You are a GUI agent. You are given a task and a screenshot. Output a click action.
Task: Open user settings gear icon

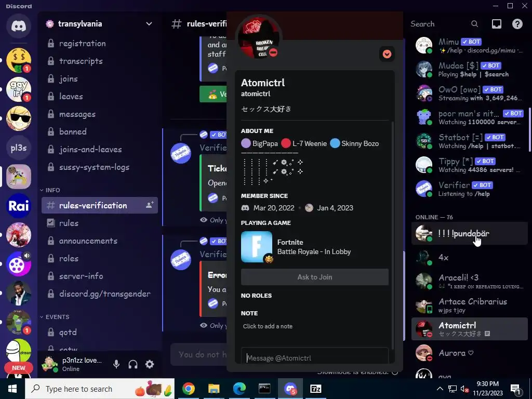point(150,364)
